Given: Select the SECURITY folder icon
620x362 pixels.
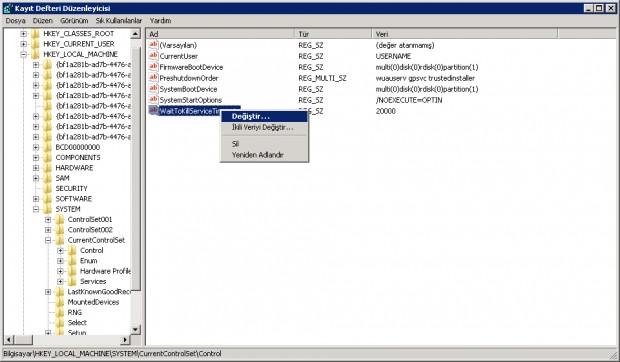Looking at the screenshot, I should point(47,189).
